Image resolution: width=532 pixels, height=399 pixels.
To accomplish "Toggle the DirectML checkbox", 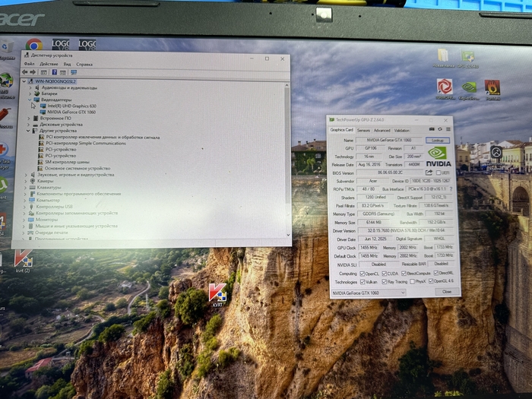I will [436, 273].
